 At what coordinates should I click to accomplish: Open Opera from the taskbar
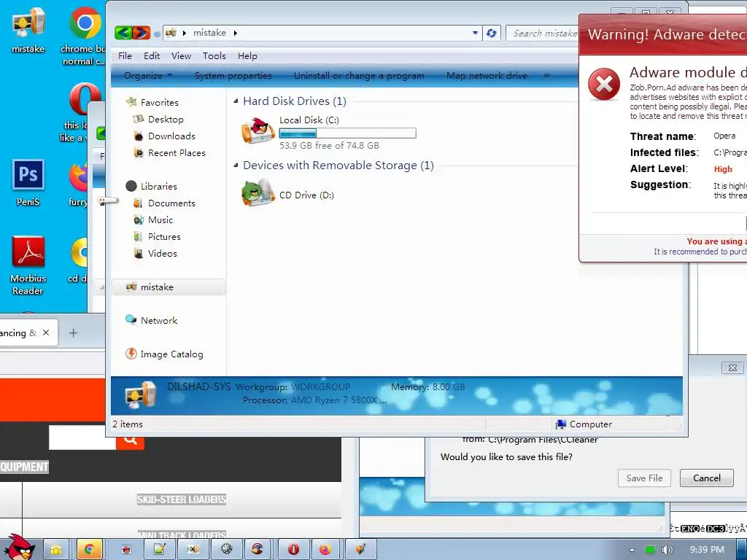[293, 549]
